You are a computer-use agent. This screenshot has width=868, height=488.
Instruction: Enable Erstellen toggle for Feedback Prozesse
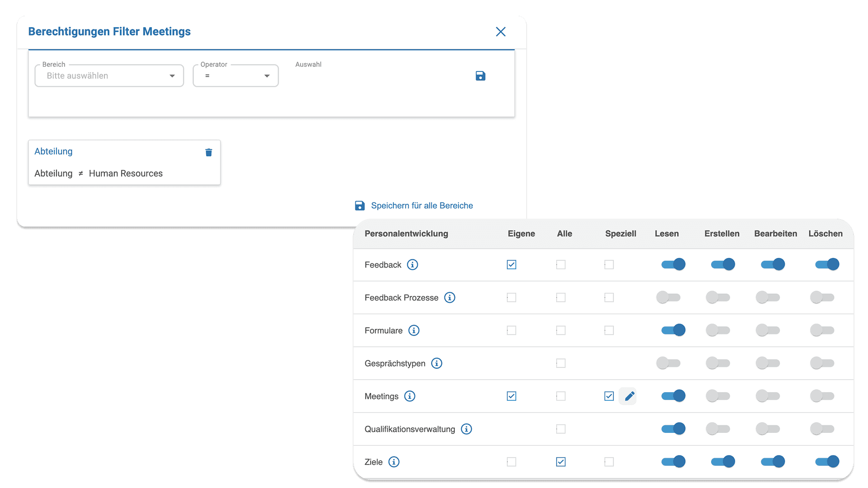pyautogui.click(x=718, y=297)
